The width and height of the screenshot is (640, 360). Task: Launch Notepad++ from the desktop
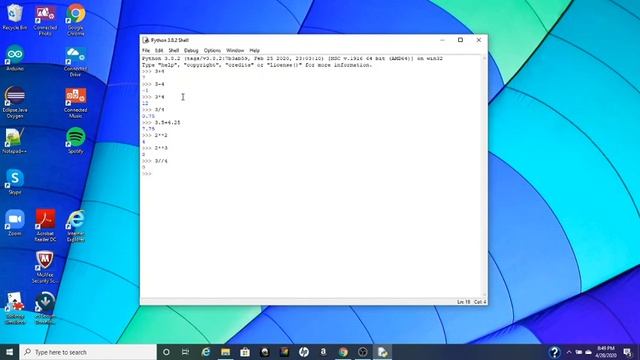[x=15, y=141]
